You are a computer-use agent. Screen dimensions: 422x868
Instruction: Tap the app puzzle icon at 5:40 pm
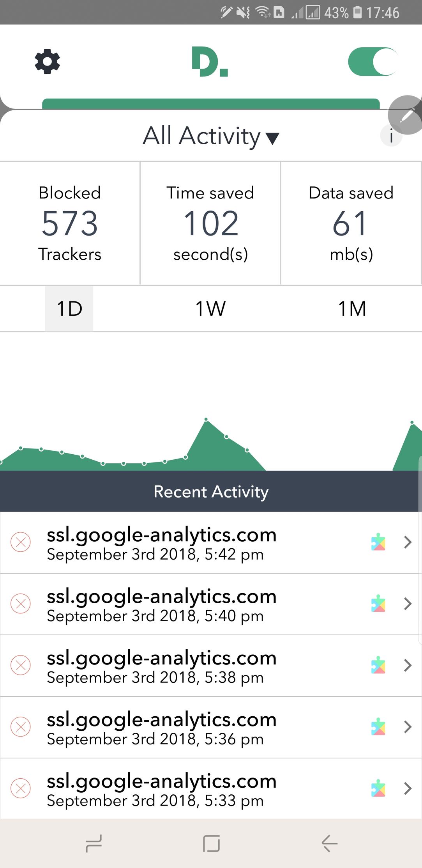[x=378, y=604]
